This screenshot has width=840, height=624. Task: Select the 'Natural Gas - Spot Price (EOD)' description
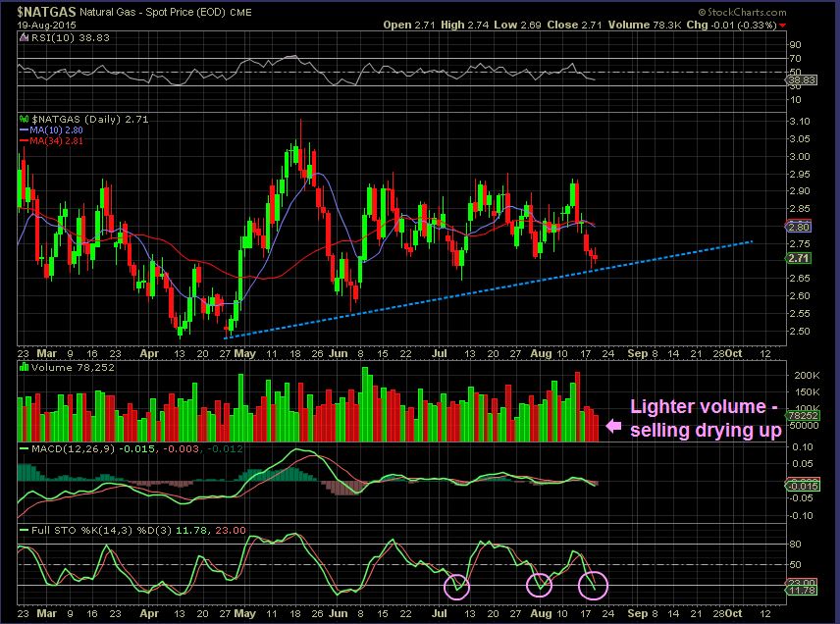tap(153, 12)
